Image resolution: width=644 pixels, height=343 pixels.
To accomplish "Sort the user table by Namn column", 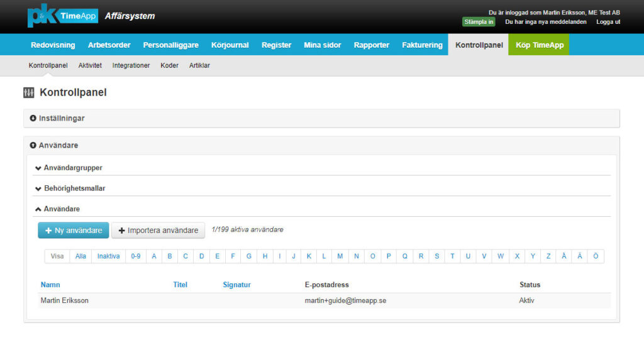I will 50,285.
